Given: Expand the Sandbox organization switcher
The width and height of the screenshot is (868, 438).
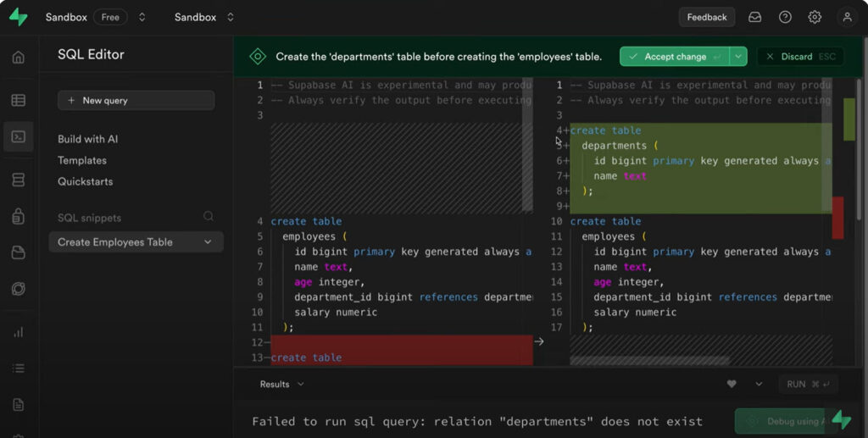Looking at the screenshot, I should pos(142,17).
